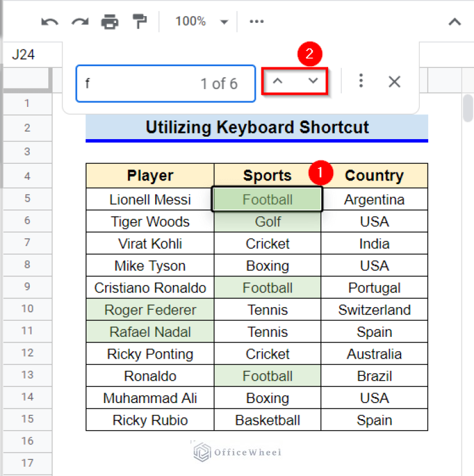Select the Sports header cell
The height and width of the screenshot is (476, 474).
point(268,176)
